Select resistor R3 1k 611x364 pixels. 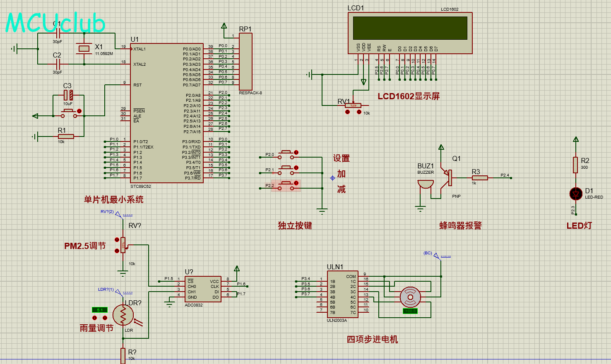(x=480, y=178)
